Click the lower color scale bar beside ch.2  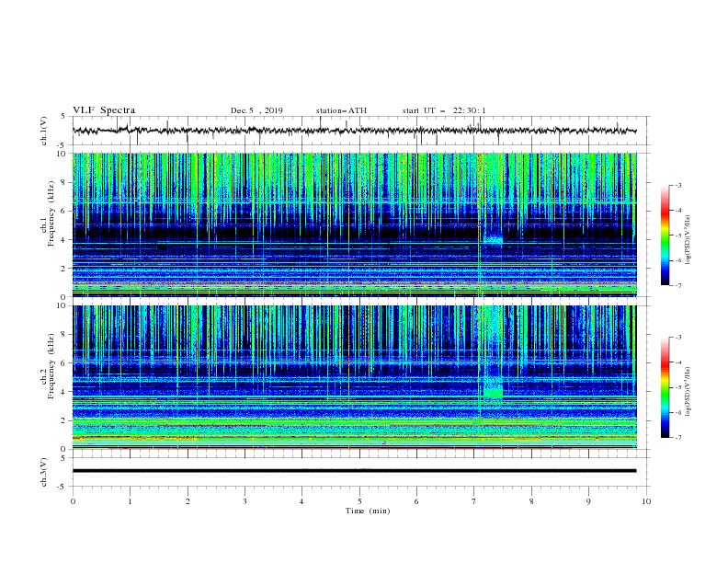pyautogui.click(x=665, y=387)
